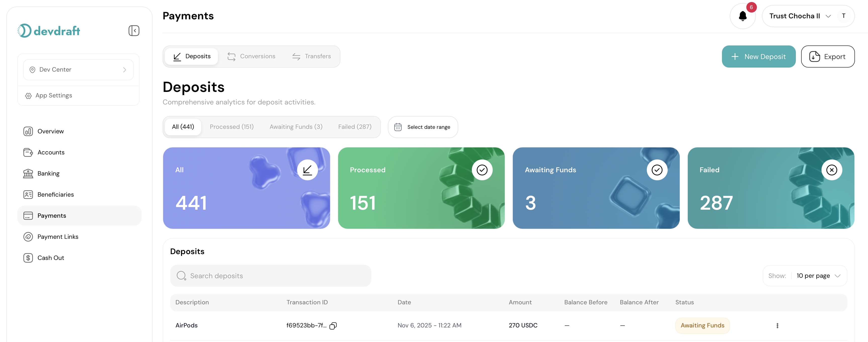Viewport: 868px width, 342px height.
Task: Change the 10 per page setting
Action: (818, 275)
